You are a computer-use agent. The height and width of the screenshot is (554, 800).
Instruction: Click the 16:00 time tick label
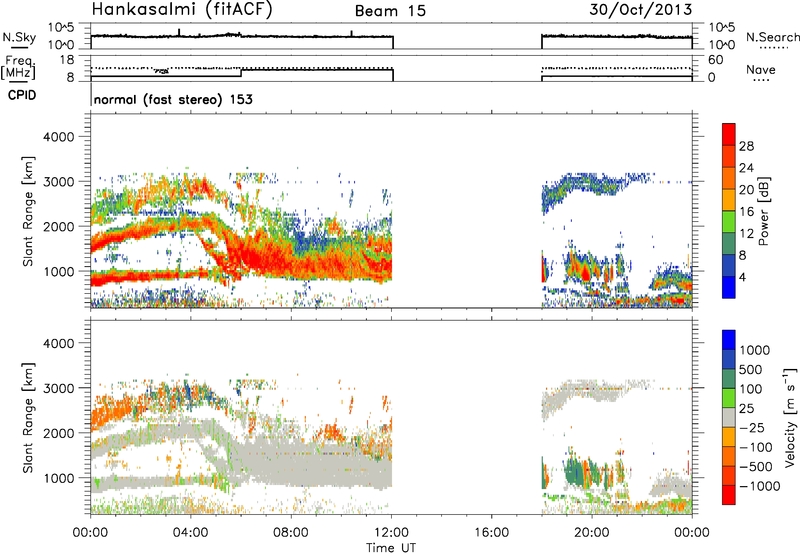point(491,533)
